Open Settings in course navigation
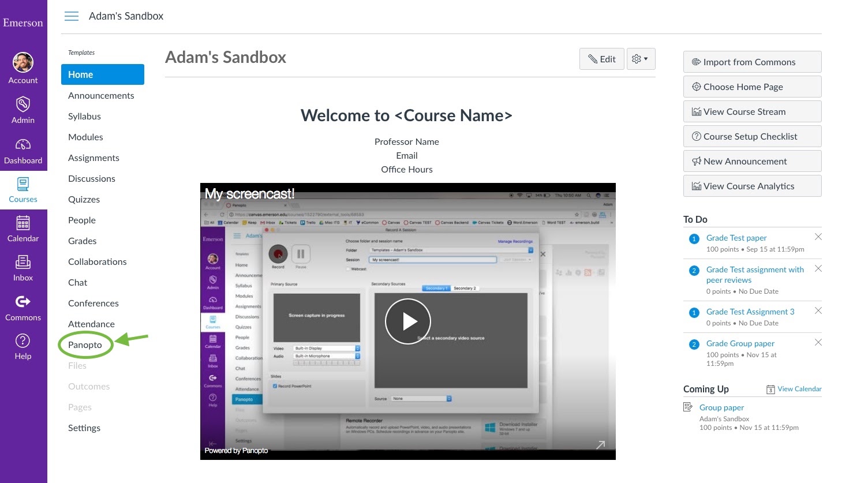The width and height of the screenshot is (868, 483). click(84, 428)
